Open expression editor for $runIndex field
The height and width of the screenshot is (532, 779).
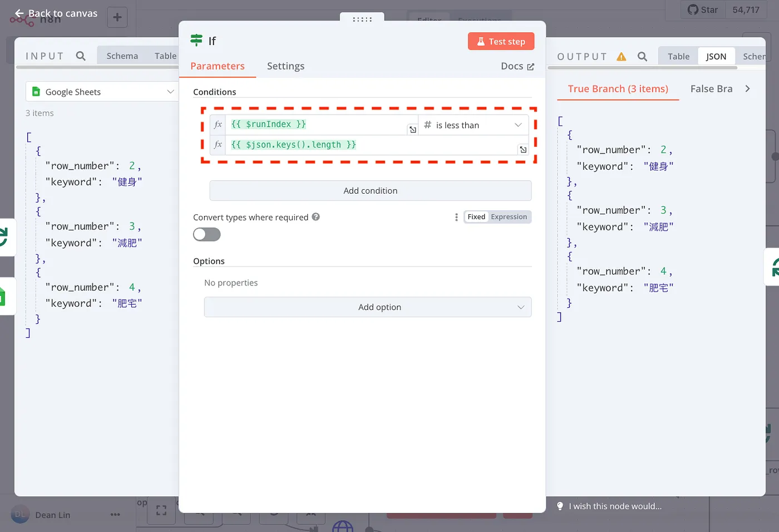(x=413, y=130)
